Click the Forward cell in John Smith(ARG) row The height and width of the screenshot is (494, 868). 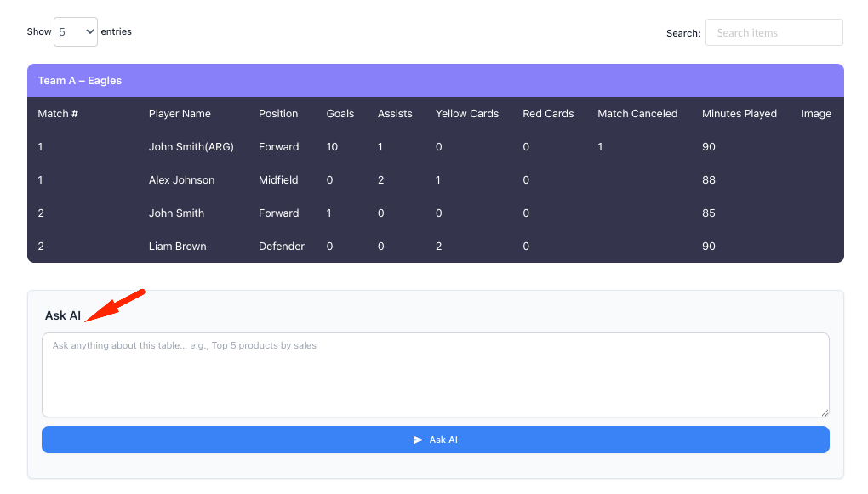pyautogui.click(x=279, y=147)
